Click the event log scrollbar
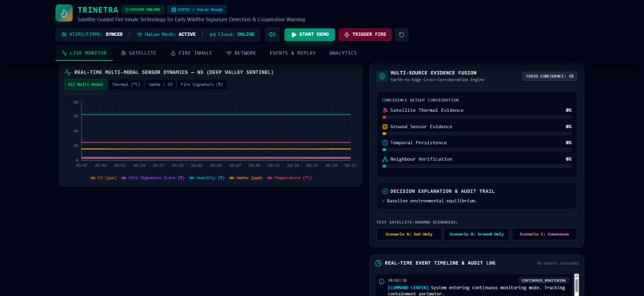The image size is (644, 296). pos(576,285)
